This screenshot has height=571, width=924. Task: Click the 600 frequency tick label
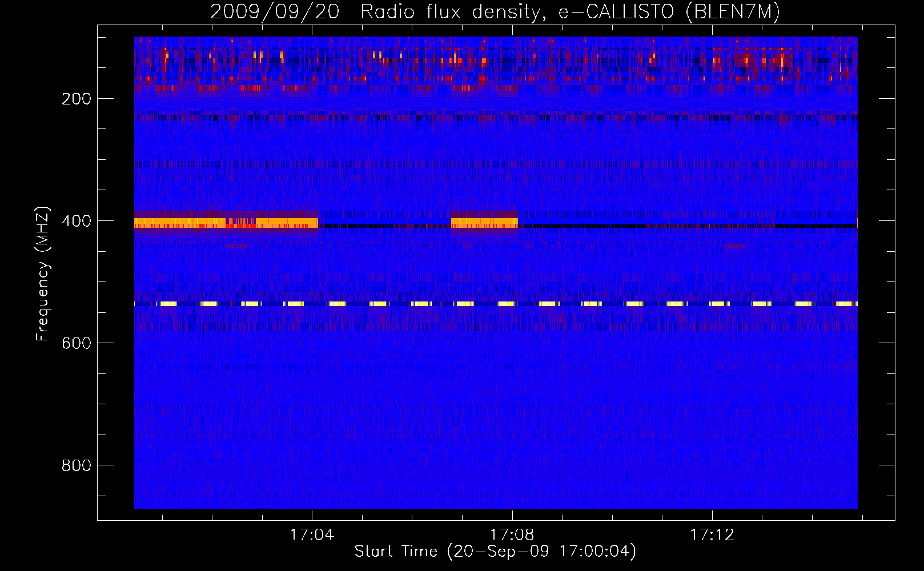77,343
